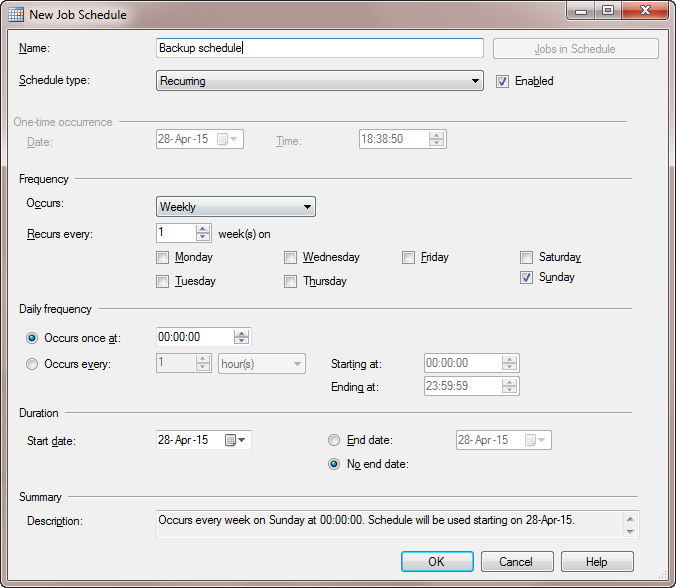Image resolution: width=676 pixels, height=588 pixels.
Task: Uncheck the Sunday checkbox
Action: 526,277
